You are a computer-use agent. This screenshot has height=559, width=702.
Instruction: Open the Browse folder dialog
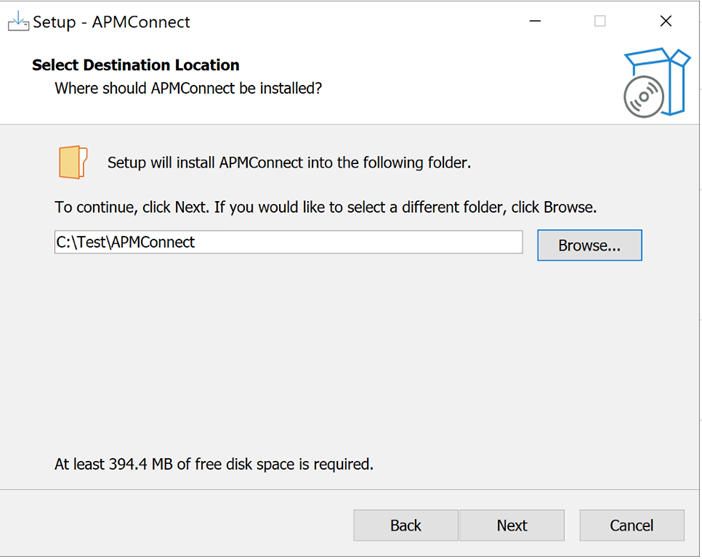tap(590, 245)
